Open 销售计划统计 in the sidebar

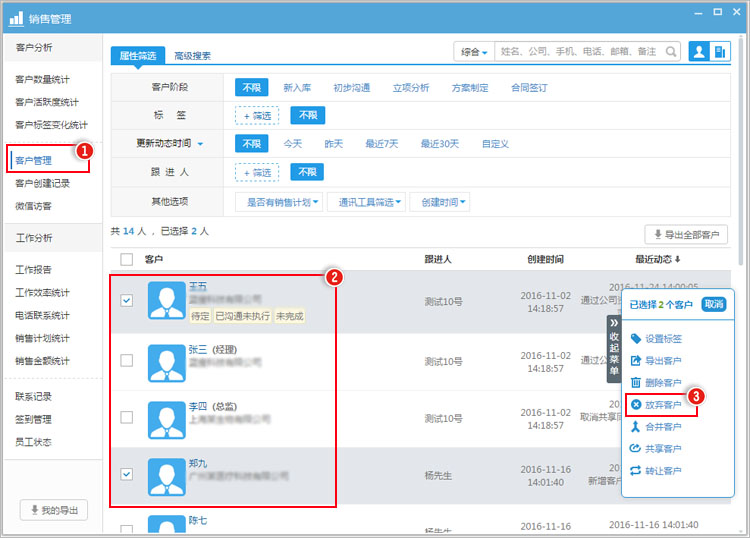[42, 339]
